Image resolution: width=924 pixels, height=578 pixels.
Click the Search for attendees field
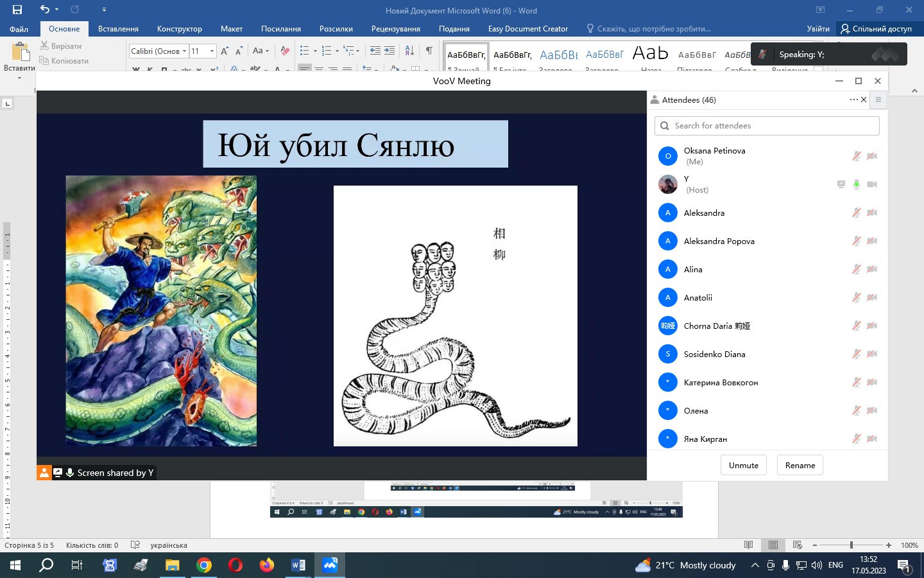click(767, 126)
